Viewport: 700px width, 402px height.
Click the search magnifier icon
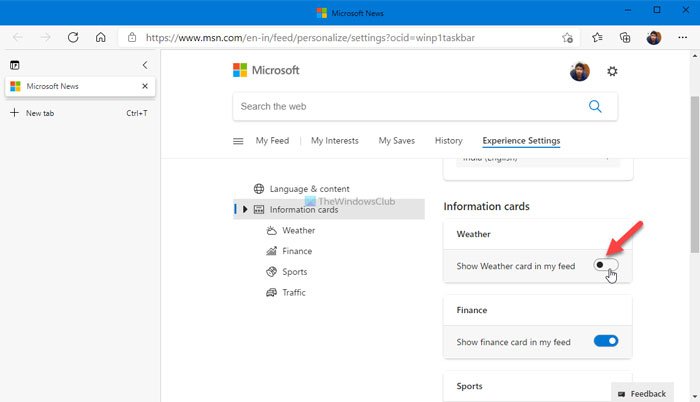point(595,106)
